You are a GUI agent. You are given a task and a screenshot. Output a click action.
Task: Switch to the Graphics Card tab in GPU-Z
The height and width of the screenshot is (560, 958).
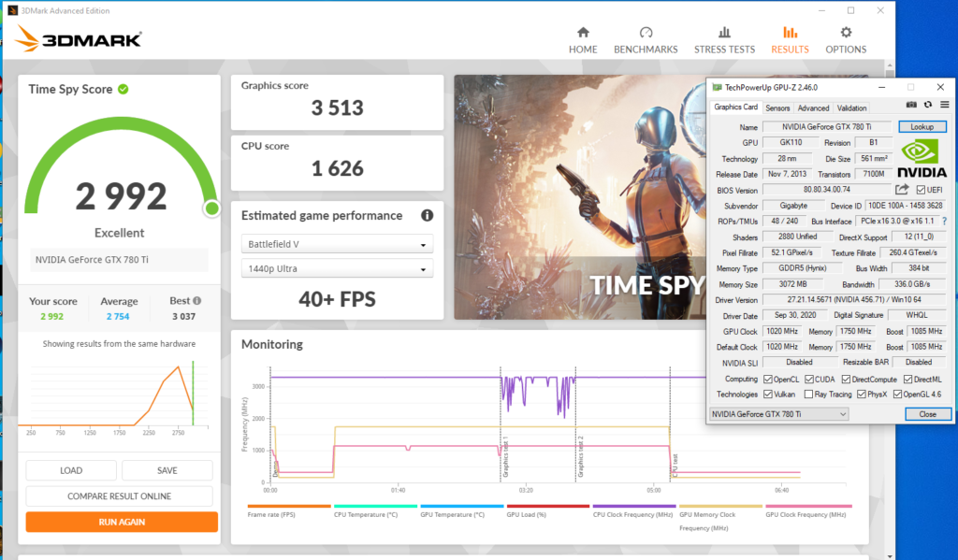[x=735, y=107]
